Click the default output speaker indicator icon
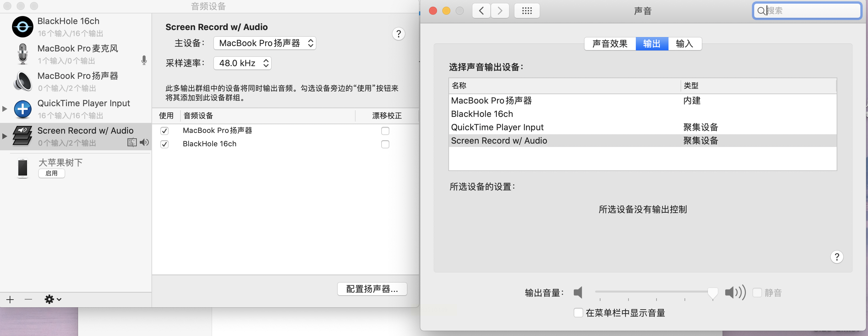This screenshot has height=336, width=868. (144, 142)
